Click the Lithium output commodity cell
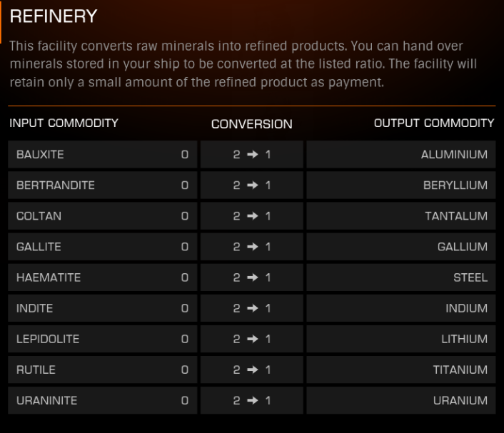504x433 pixels. click(401, 339)
